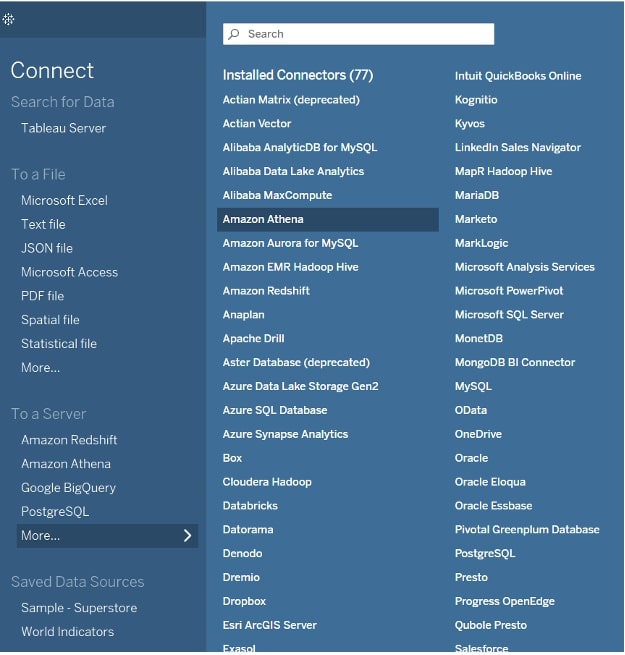Select Marketo connector

[x=476, y=219]
